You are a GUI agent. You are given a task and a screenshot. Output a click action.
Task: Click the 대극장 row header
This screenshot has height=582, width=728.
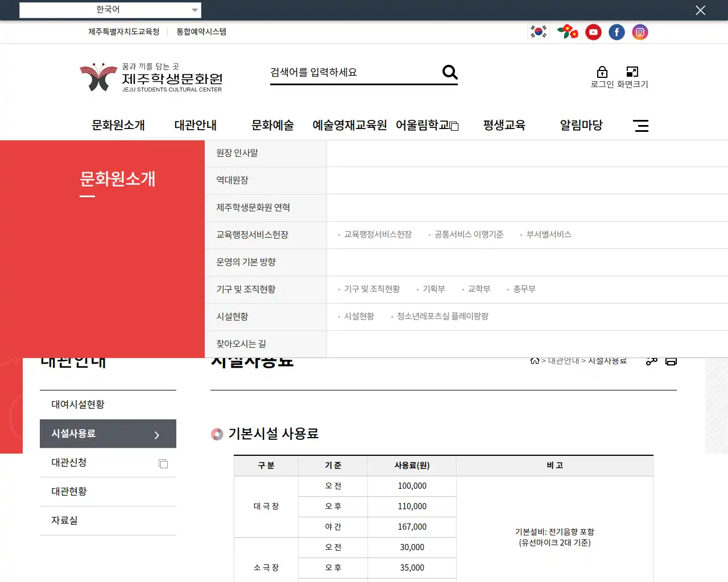[266, 506]
